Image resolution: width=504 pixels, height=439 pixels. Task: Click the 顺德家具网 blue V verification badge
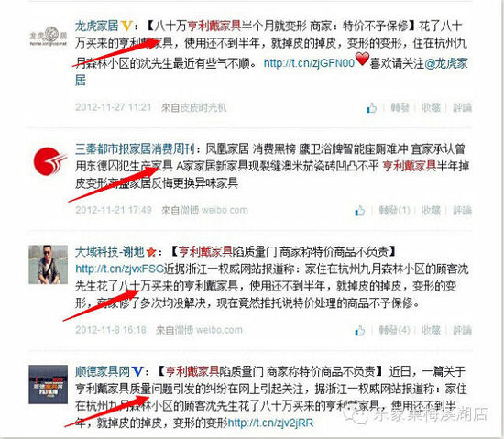click(137, 372)
